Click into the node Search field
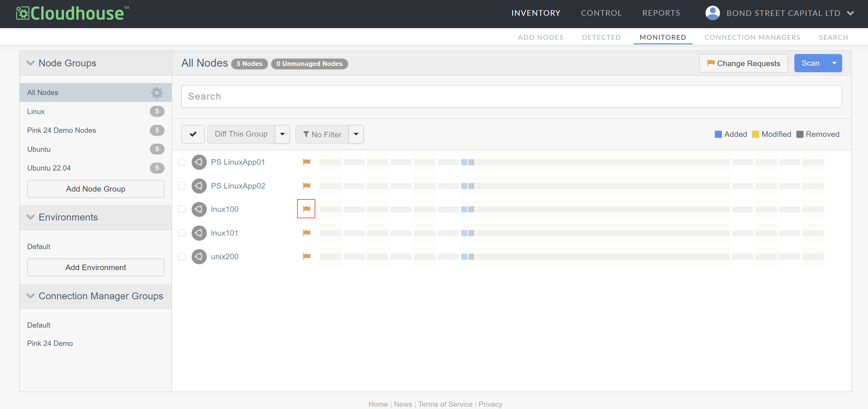868x409 pixels. coord(512,97)
